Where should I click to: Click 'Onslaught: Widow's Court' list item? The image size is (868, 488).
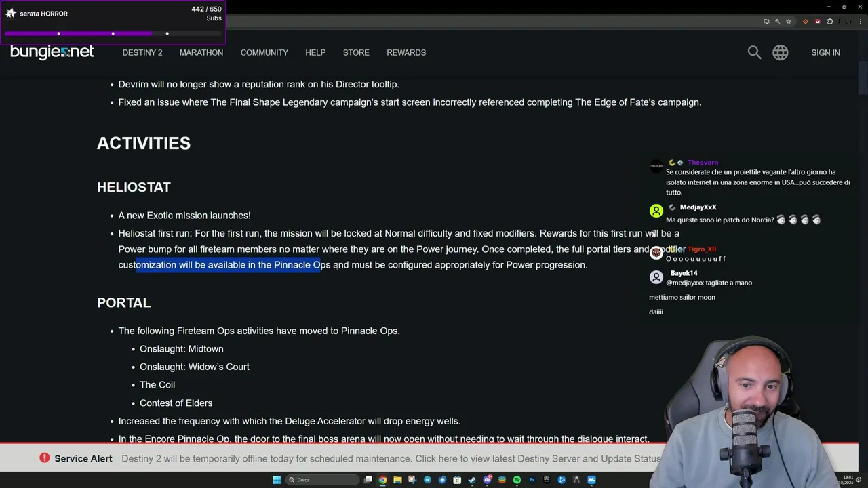(x=194, y=367)
